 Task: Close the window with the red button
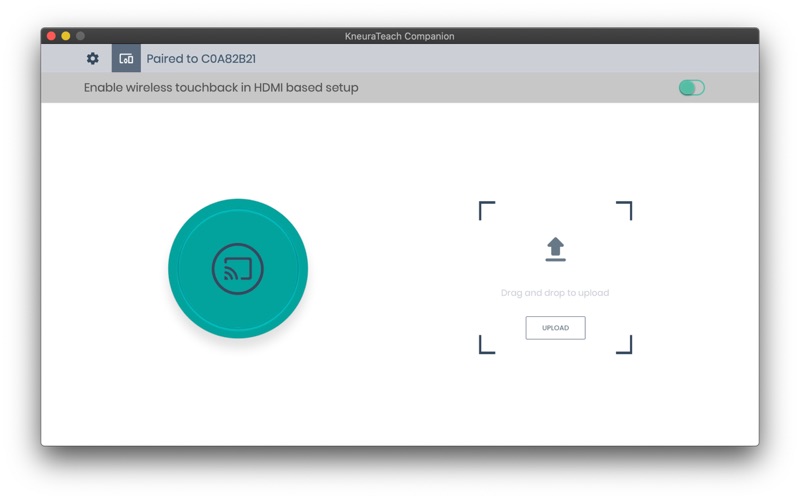51,36
